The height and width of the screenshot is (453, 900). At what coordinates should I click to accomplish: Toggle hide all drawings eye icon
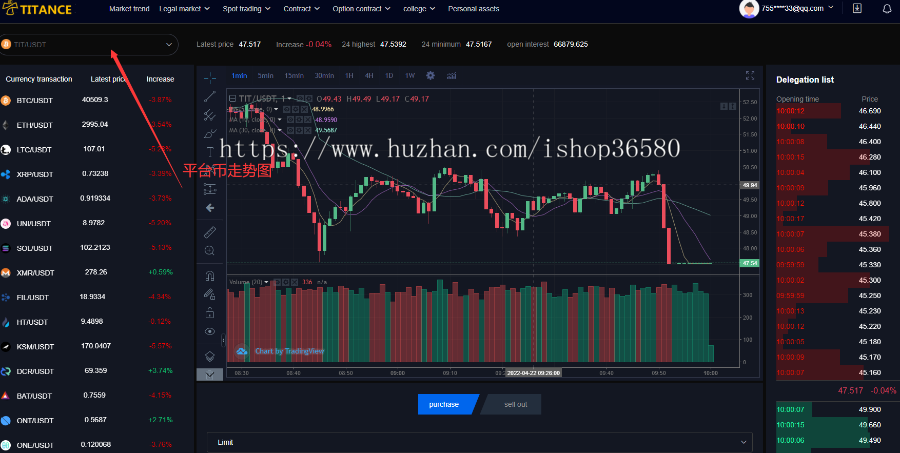(210, 331)
